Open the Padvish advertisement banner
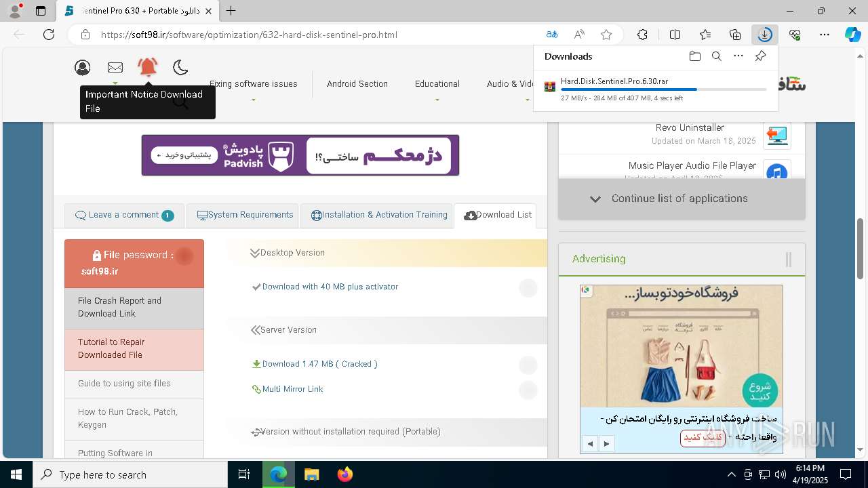The height and width of the screenshot is (488, 868). [300, 155]
